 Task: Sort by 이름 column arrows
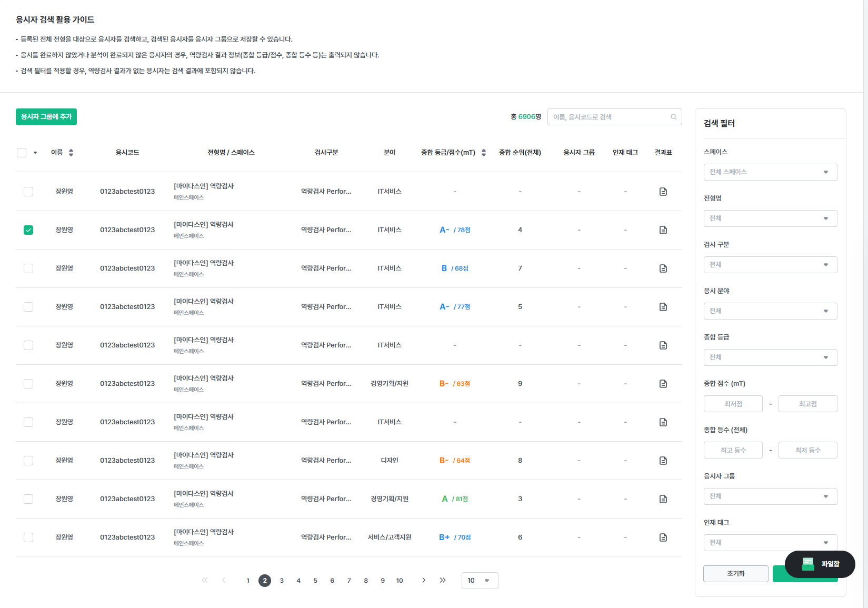coord(71,153)
